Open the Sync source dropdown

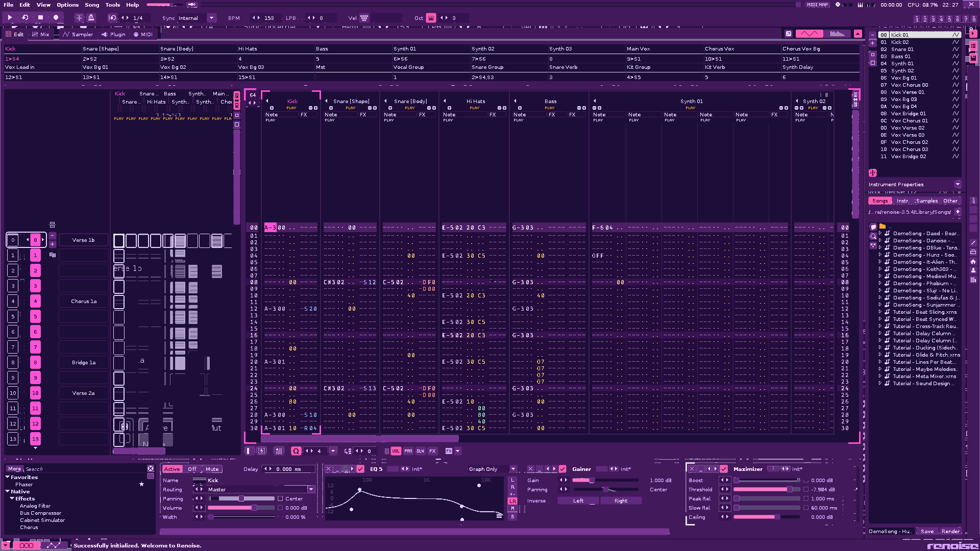(x=211, y=18)
